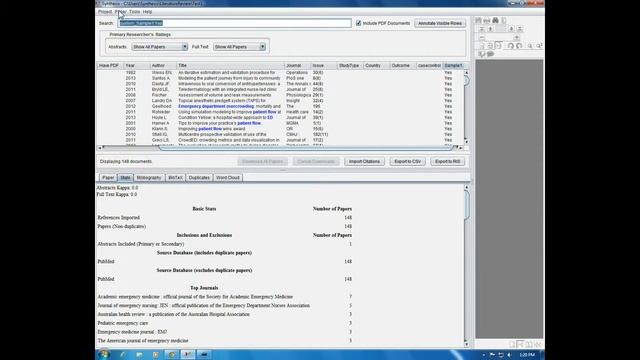Click the Export to CSV button
The image size is (640, 360).
407,161
